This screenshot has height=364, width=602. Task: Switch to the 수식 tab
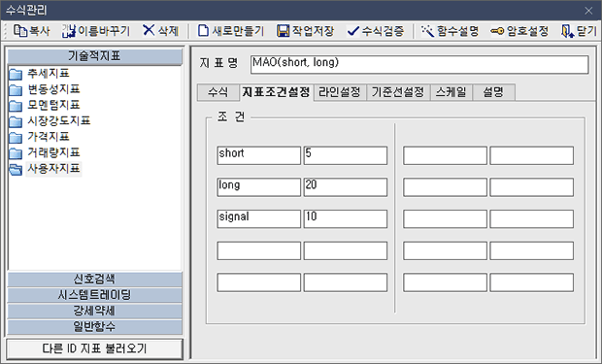[218, 92]
